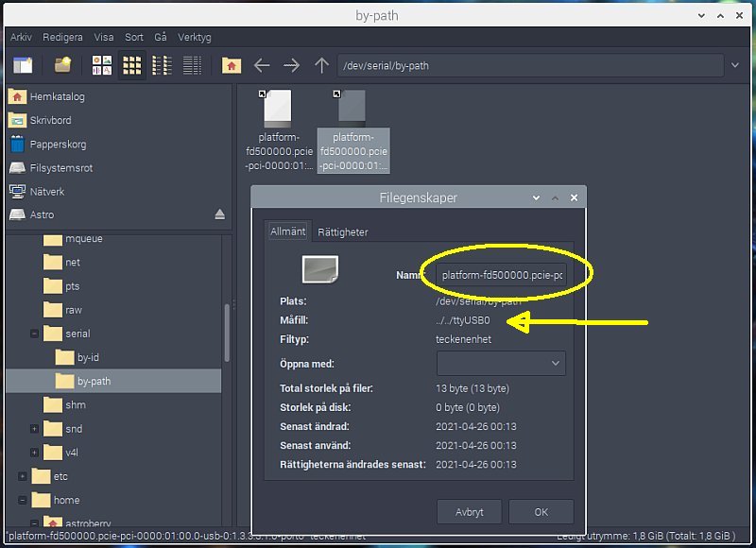Expand the path bar history dropdown
Screen dimensions: 756x548
point(735,65)
